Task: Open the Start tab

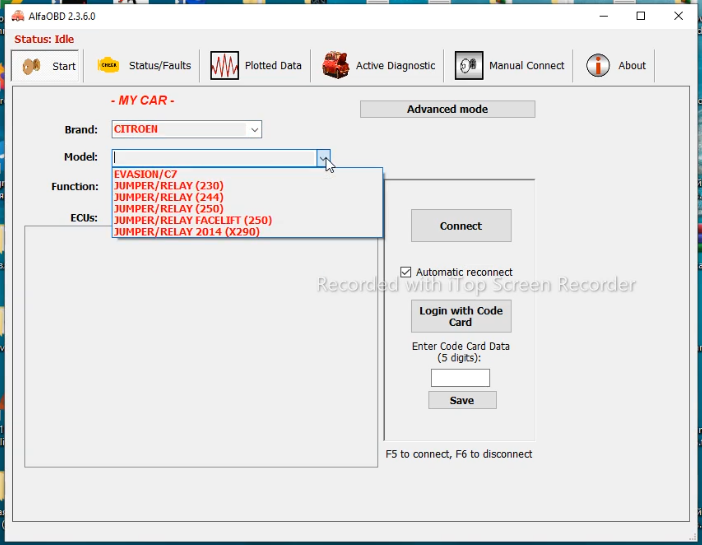Action: click(x=46, y=66)
